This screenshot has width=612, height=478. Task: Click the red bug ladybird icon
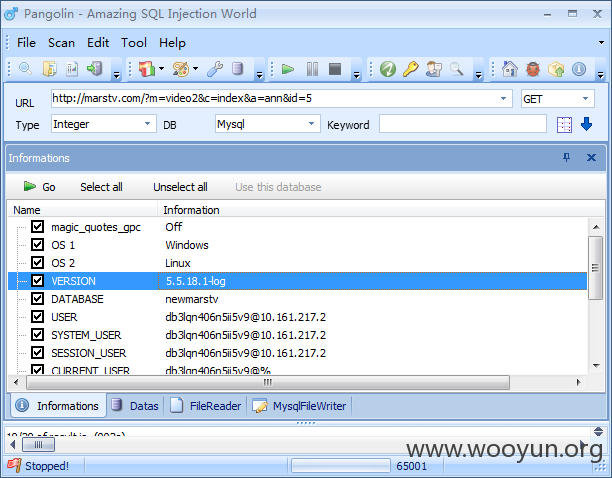tap(533, 69)
